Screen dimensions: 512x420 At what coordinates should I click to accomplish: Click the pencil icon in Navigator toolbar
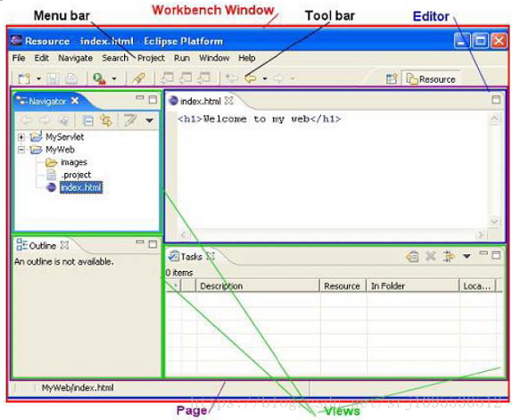click(x=130, y=120)
